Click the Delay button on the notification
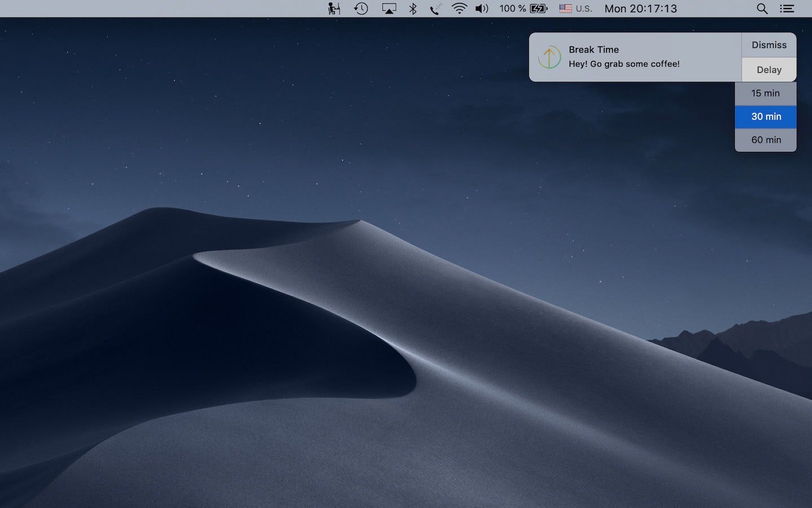Screen dimensions: 812x508 [769, 70]
